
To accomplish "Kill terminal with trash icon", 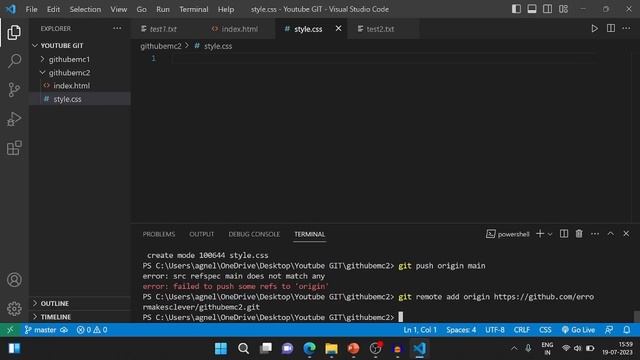I will point(579,234).
